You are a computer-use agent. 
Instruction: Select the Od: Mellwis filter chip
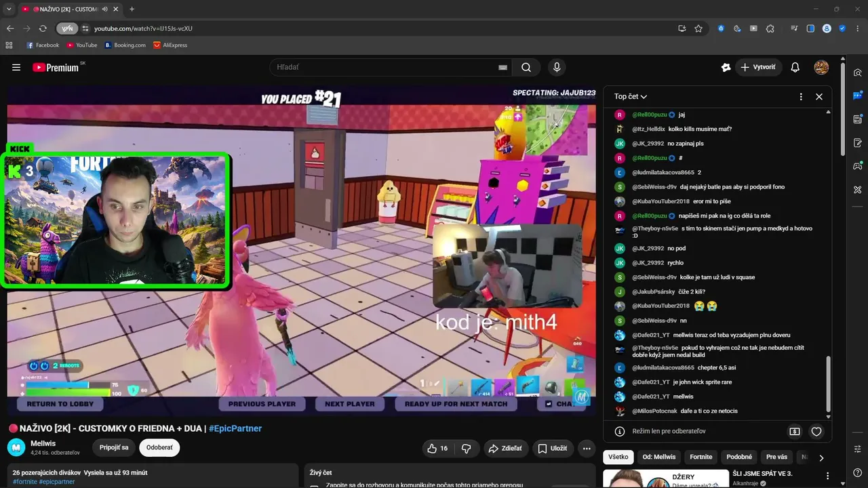coord(659,457)
